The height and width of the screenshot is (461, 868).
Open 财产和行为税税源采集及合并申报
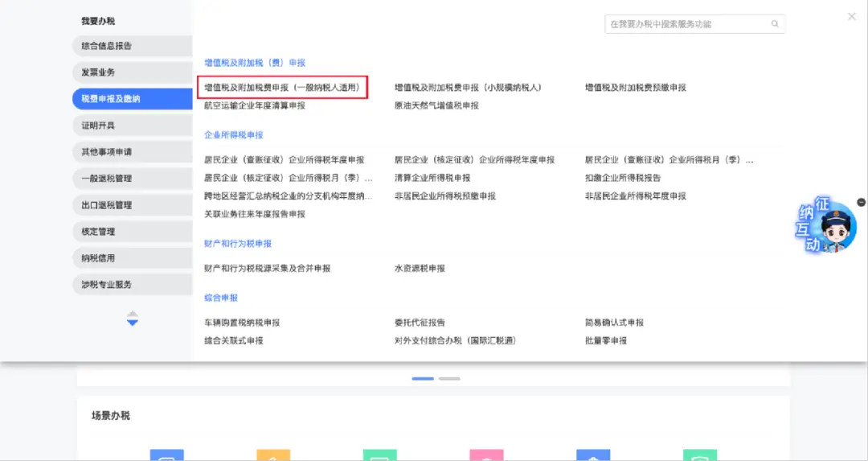coord(268,268)
